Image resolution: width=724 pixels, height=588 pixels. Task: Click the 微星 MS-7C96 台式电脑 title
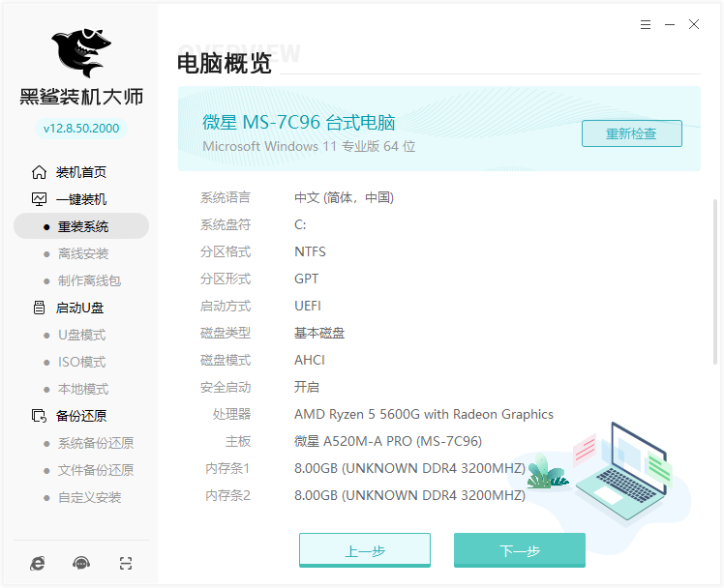299,122
